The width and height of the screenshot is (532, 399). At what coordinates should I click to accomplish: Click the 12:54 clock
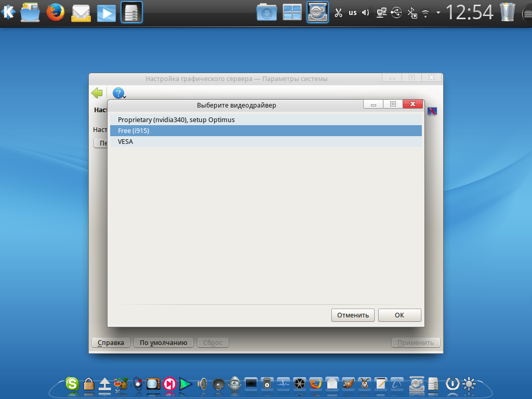click(x=469, y=12)
